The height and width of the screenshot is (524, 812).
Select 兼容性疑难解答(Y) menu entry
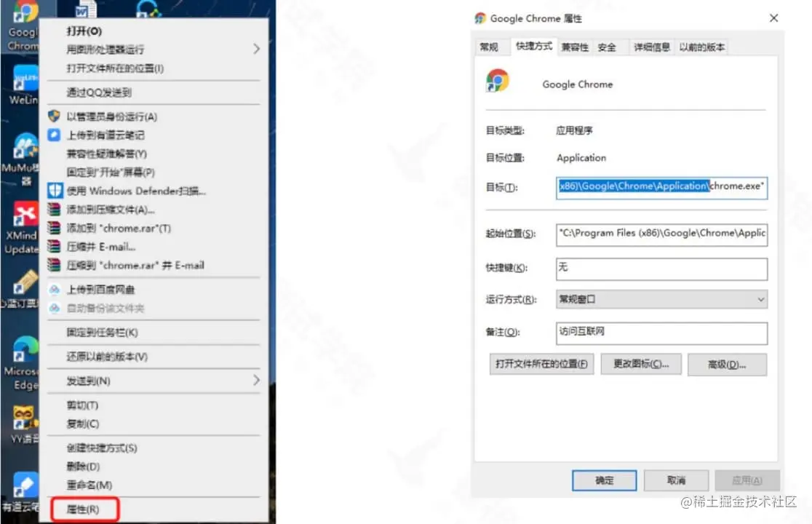click(107, 154)
